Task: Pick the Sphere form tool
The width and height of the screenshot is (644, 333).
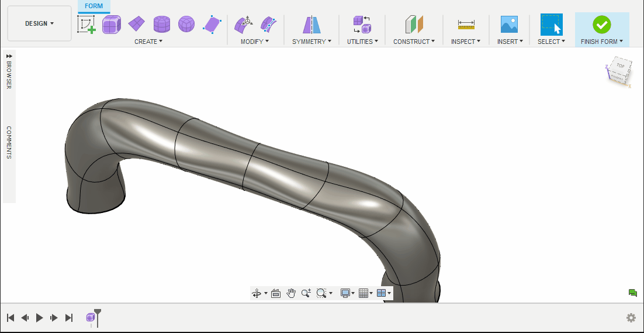Action: pos(186,25)
